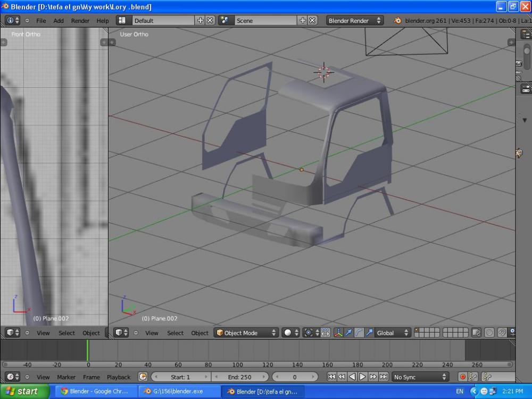Click the Windows Start button
The image size is (532, 399).
(21, 391)
